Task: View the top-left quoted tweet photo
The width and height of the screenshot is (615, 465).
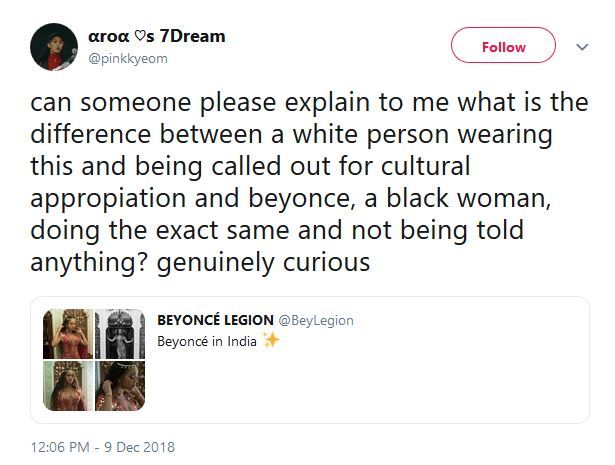Action: [68, 334]
